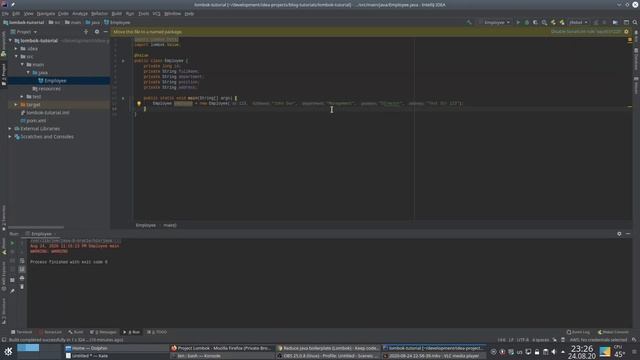
Task: Click the Project panel horizontal scrollbar
Action: click(36, 227)
